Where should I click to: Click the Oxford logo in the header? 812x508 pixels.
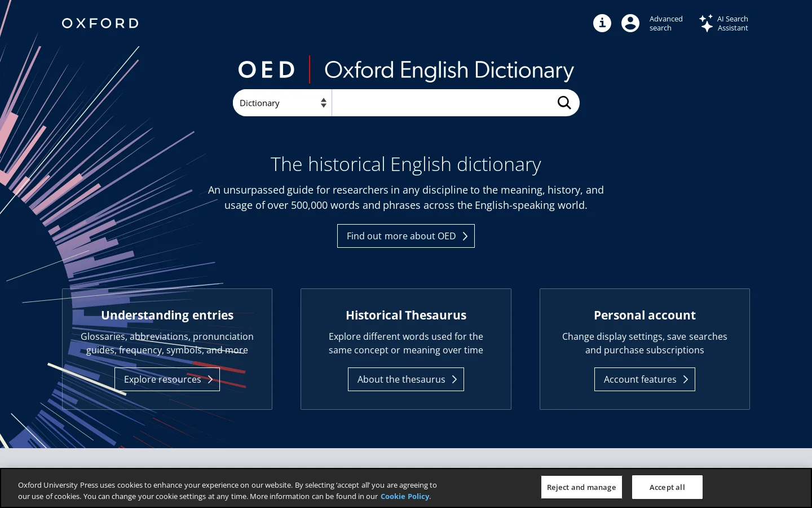click(100, 23)
